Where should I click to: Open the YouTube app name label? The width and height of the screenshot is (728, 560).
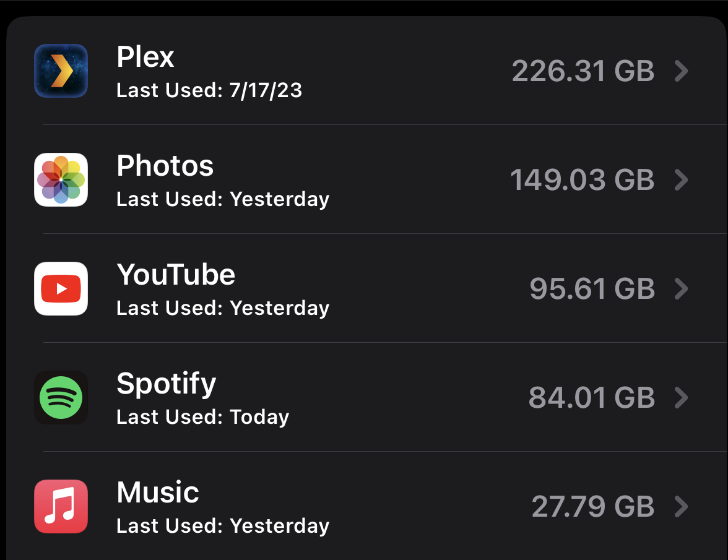pyautogui.click(x=176, y=274)
